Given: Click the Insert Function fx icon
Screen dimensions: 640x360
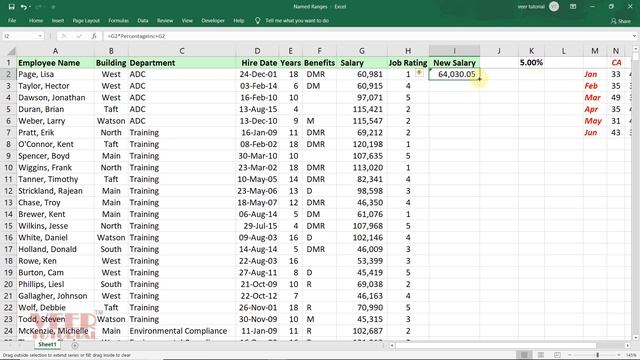Looking at the screenshot, I should click(x=94, y=36).
